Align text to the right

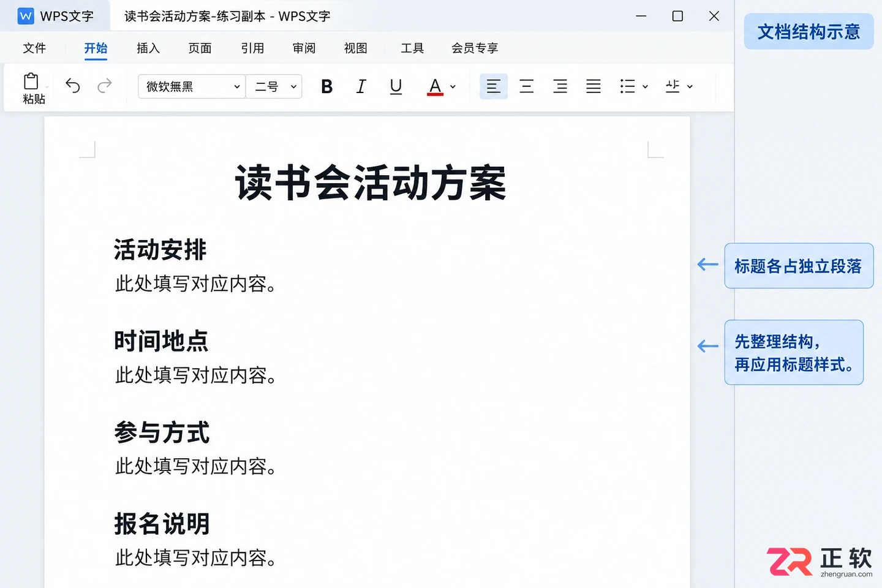coord(560,86)
